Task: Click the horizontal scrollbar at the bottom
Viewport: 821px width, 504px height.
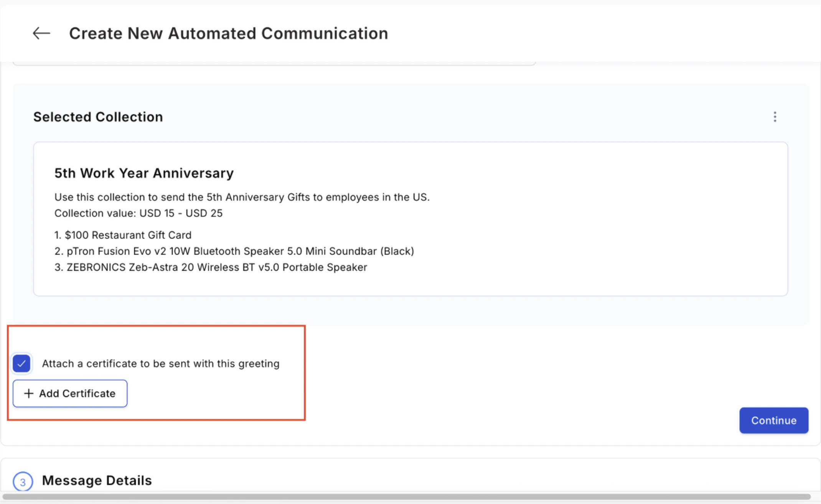Action: pyautogui.click(x=407, y=496)
